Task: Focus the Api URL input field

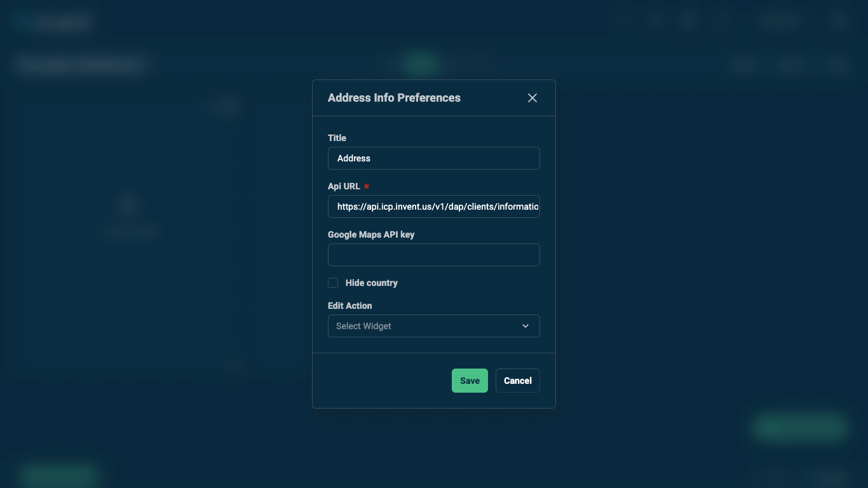Action: [434, 207]
